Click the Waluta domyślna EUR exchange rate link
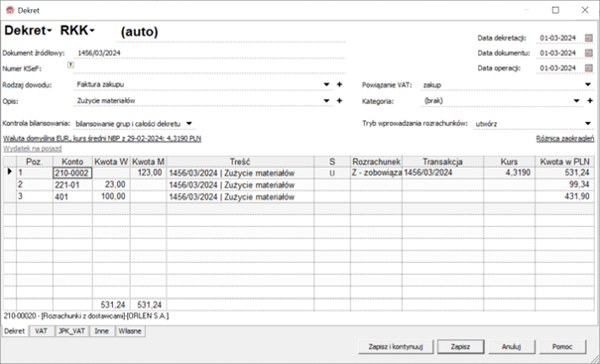This screenshot has height=364, width=600. (102, 138)
